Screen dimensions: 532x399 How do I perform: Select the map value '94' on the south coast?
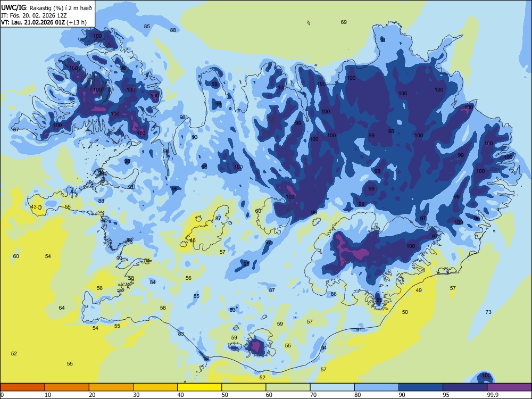pos(323,347)
